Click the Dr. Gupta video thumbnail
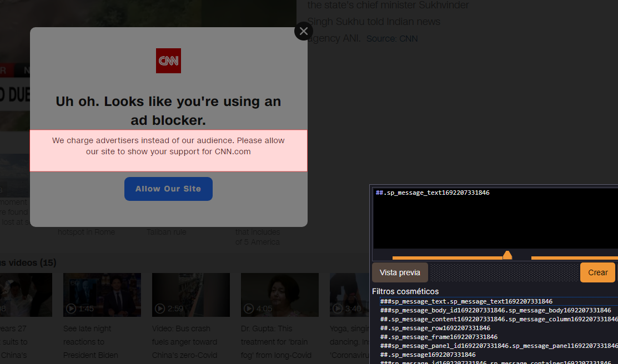This screenshot has height=364, width=618. click(279, 295)
